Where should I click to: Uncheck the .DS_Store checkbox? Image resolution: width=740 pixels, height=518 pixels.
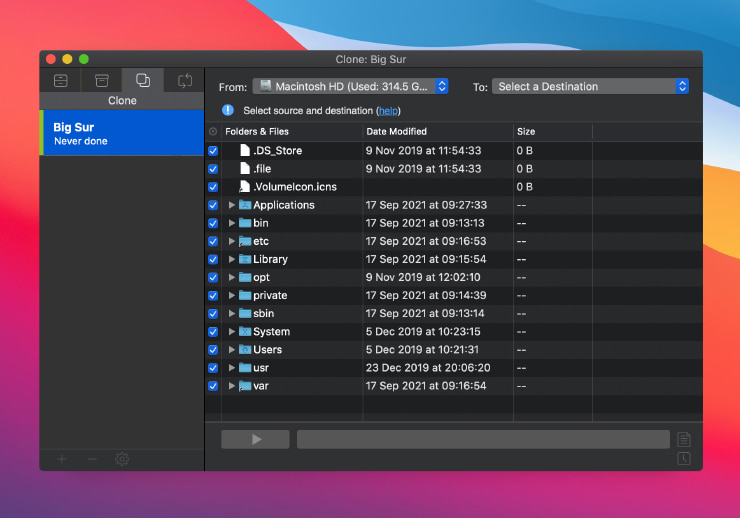[x=213, y=151]
